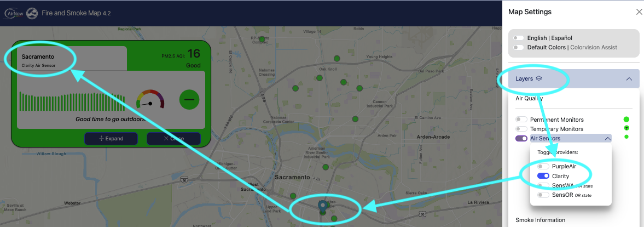
Task: Click Temporary Monitors legend T icon
Action: point(626,128)
